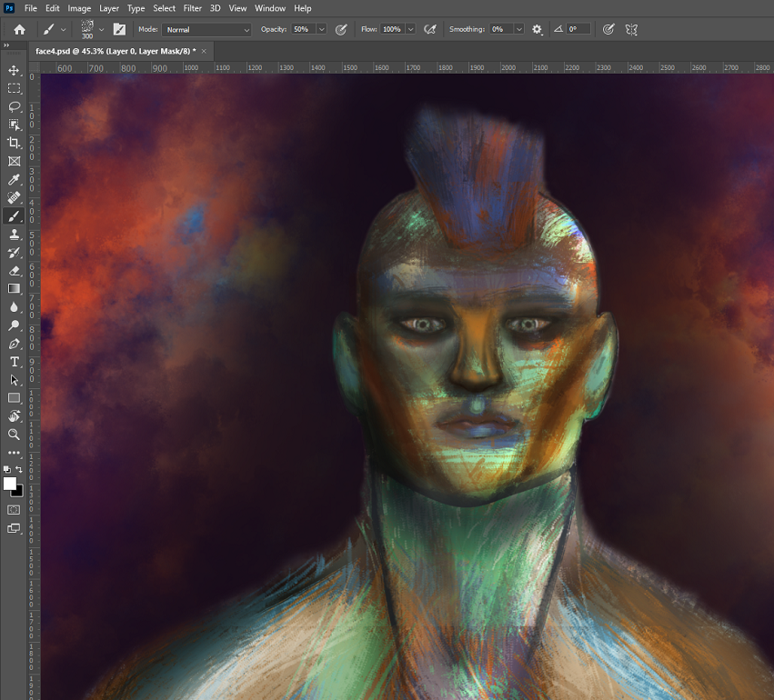
Task: Toggle Quick Mask mode
Action: [x=14, y=510]
